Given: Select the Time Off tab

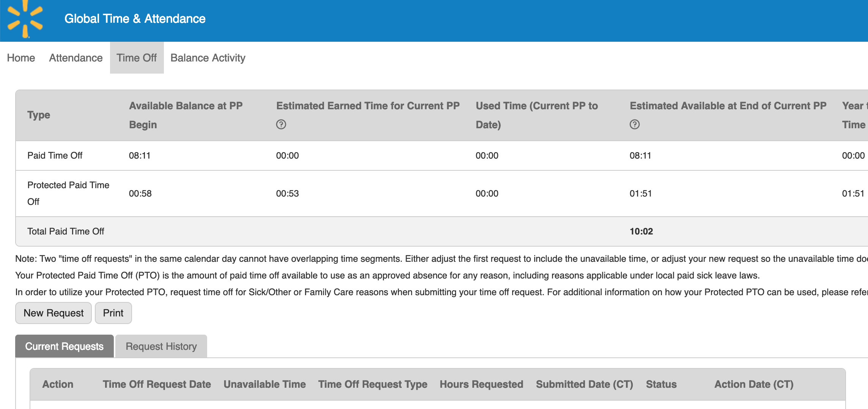Looking at the screenshot, I should (x=137, y=58).
